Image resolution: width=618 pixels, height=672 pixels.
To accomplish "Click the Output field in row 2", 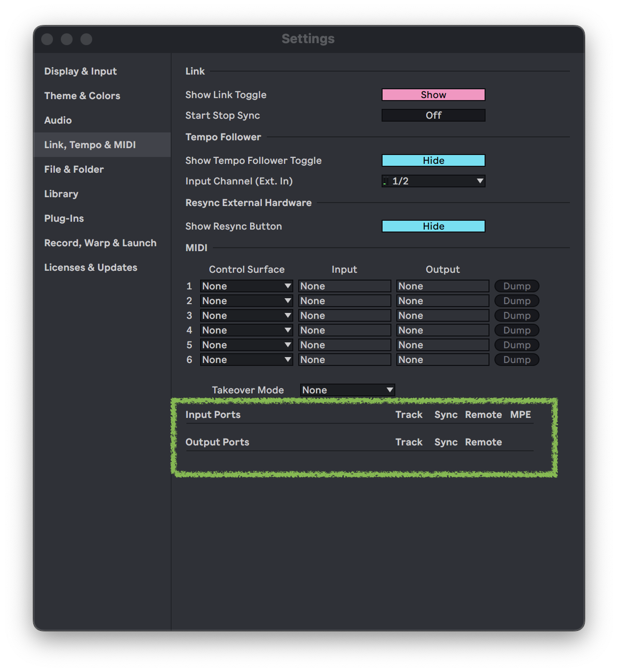I will click(x=443, y=301).
